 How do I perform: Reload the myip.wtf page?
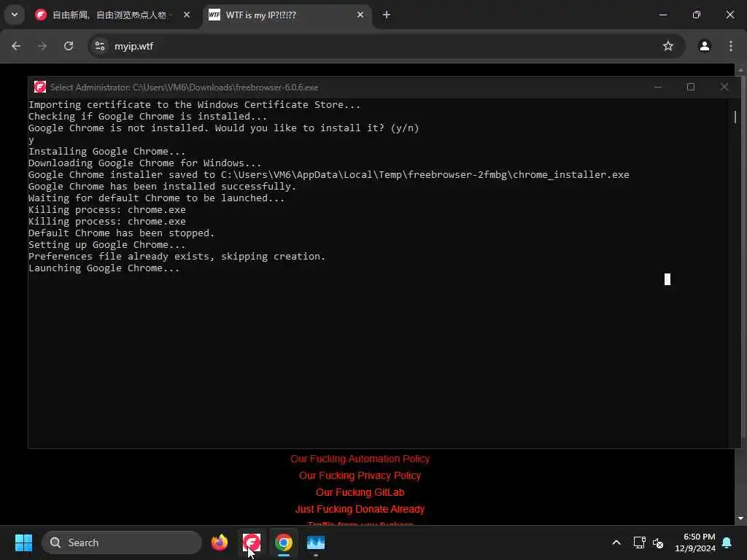coord(69,46)
